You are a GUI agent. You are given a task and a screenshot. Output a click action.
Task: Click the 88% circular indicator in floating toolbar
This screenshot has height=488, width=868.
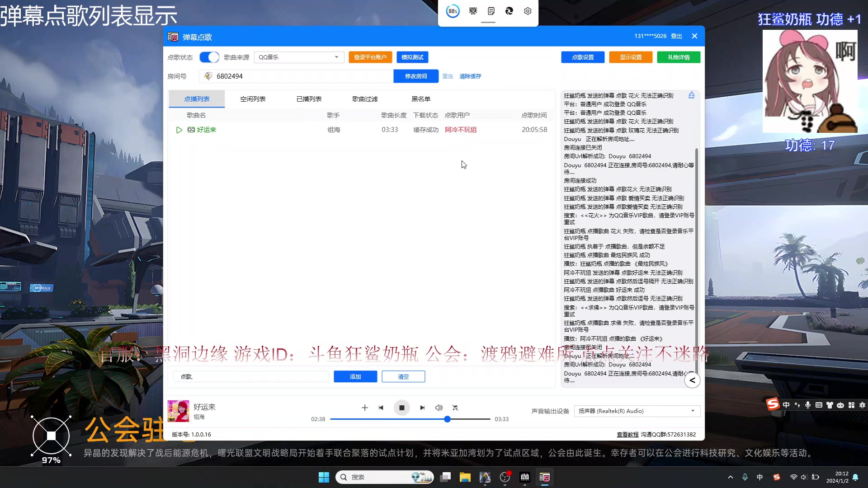tap(453, 11)
